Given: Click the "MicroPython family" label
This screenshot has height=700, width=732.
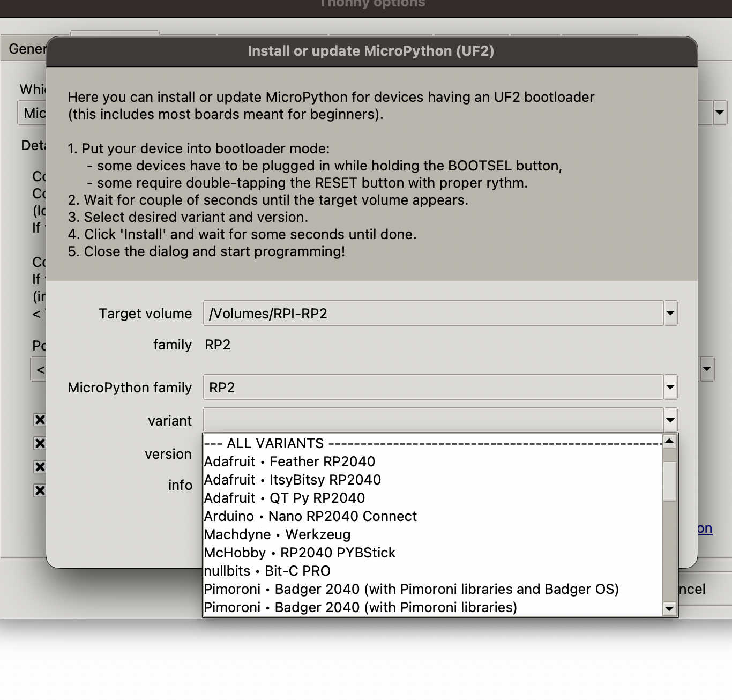Looking at the screenshot, I should point(130,388).
